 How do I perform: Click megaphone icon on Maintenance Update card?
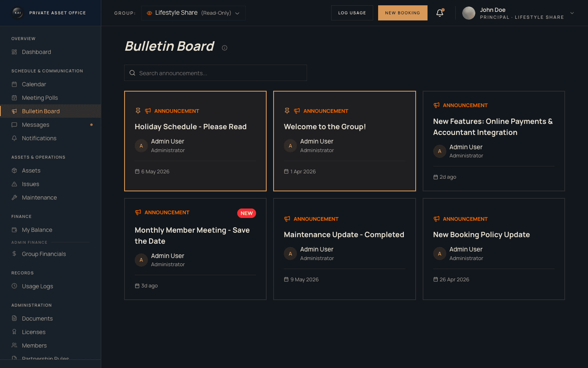click(x=287, y=219)
